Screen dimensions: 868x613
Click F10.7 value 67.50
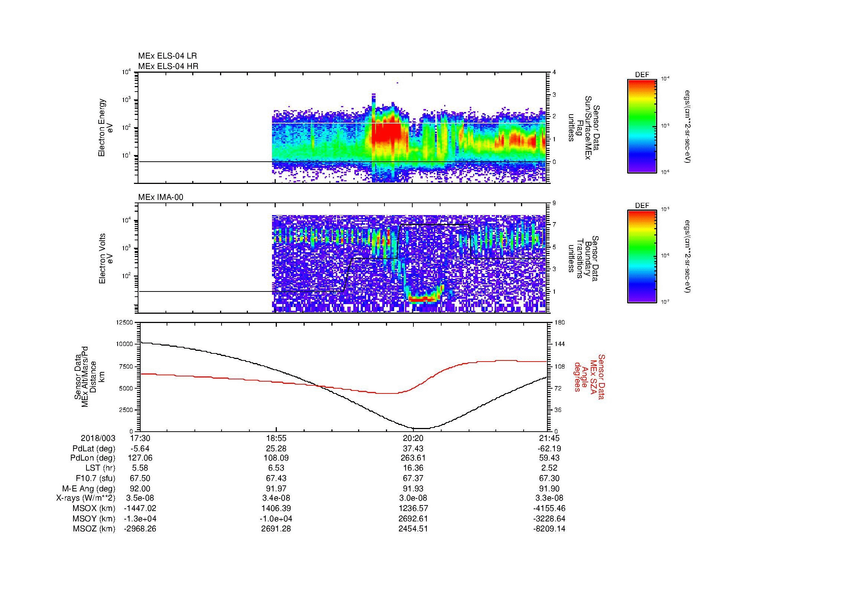[x=140, y=478]
